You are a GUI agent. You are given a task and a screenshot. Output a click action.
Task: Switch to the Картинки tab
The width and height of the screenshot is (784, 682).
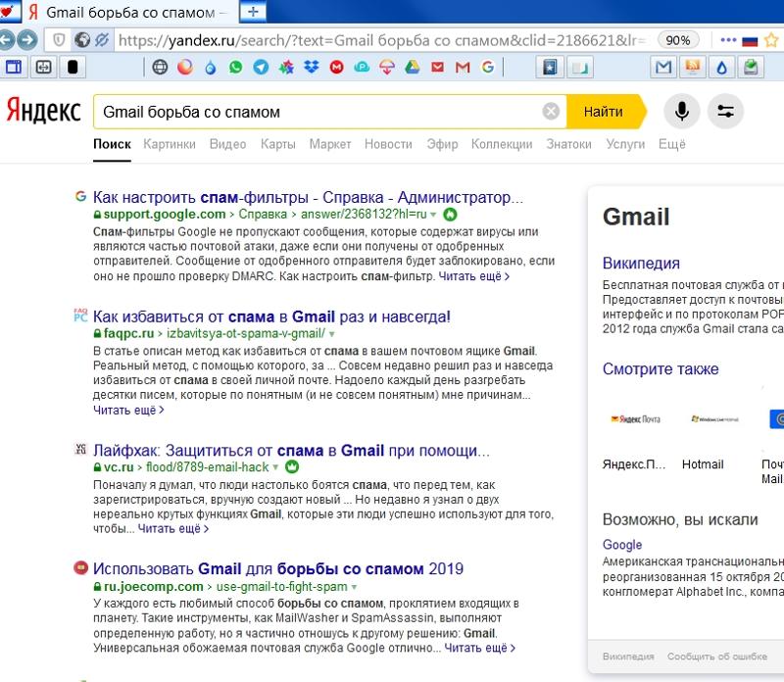tap(170, 144)
